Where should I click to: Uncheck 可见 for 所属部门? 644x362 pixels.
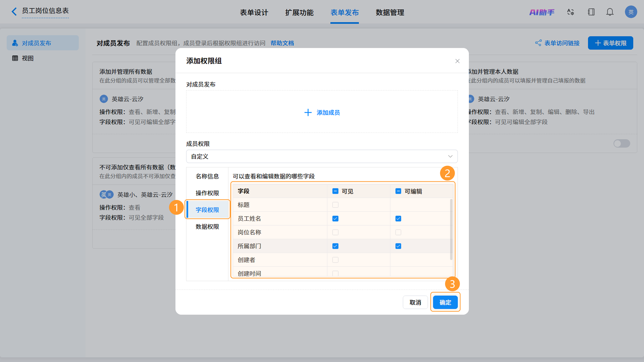pos(335,246)
